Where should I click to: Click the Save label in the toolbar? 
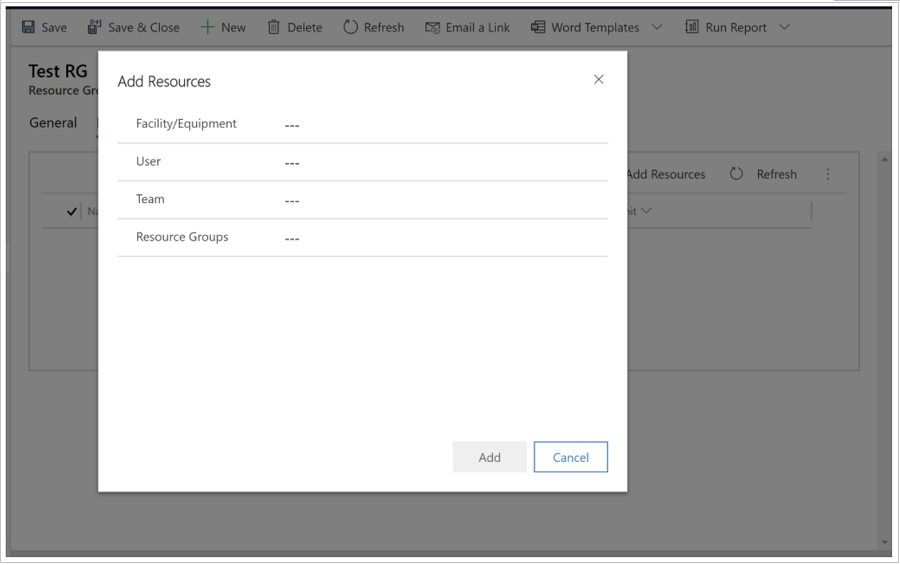pos(54,28)
